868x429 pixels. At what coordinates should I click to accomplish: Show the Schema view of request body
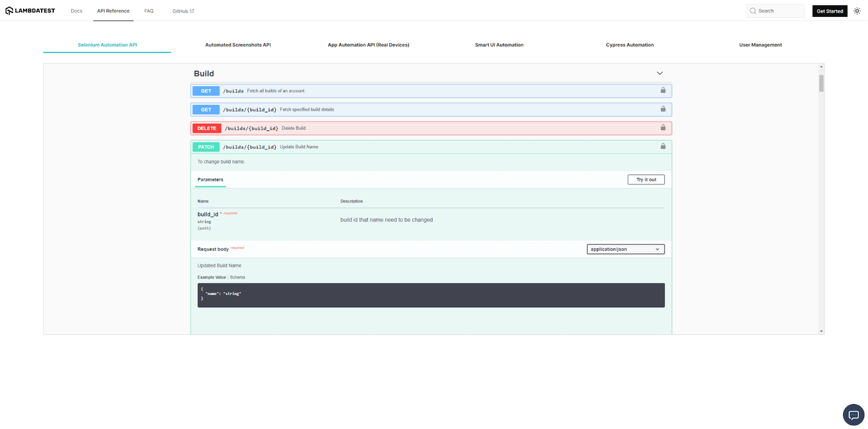(x=238, y=277)
